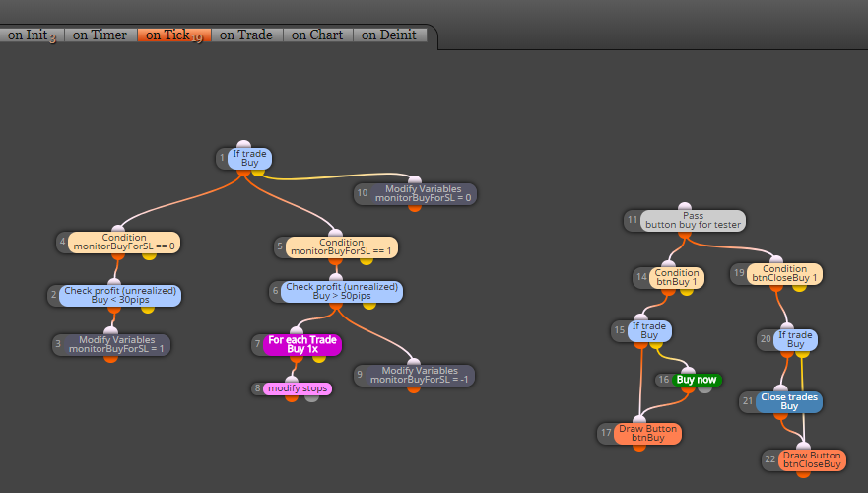
Task: Click orange output connector of block 9
Action: tap(414, 388)
